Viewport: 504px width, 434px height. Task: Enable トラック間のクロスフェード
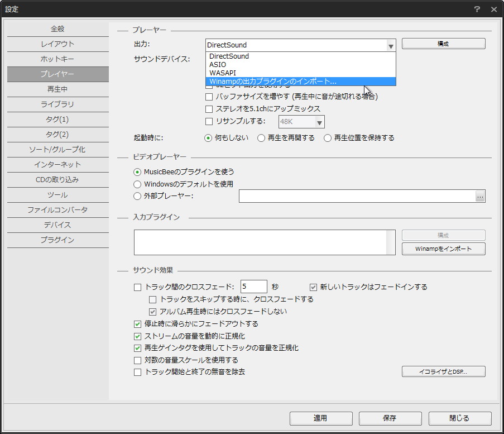[x=137, y=287]
